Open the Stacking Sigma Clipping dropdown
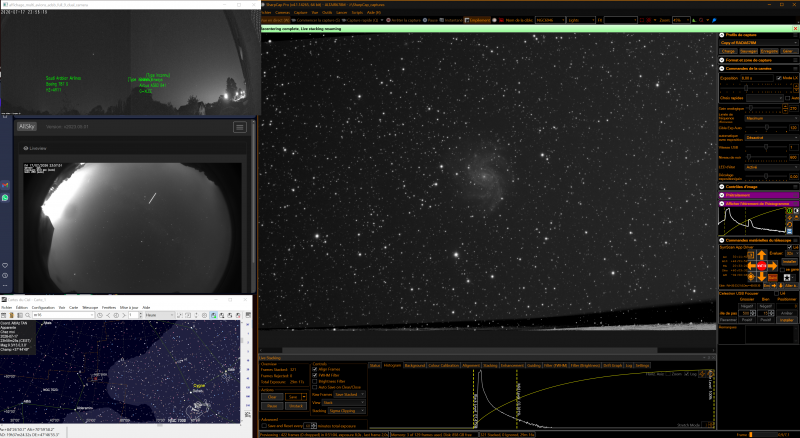The width and height of the screenshot is (800, 438). 347,410
